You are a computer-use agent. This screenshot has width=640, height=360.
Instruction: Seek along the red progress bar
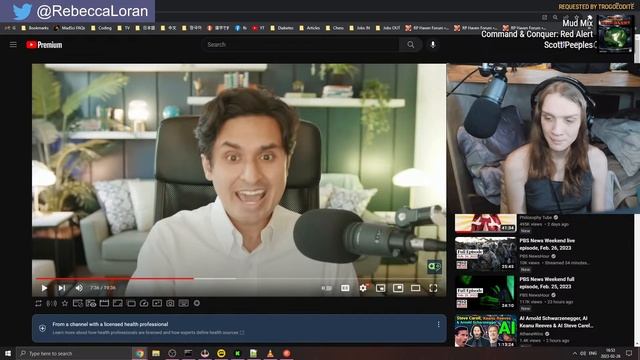240,279
